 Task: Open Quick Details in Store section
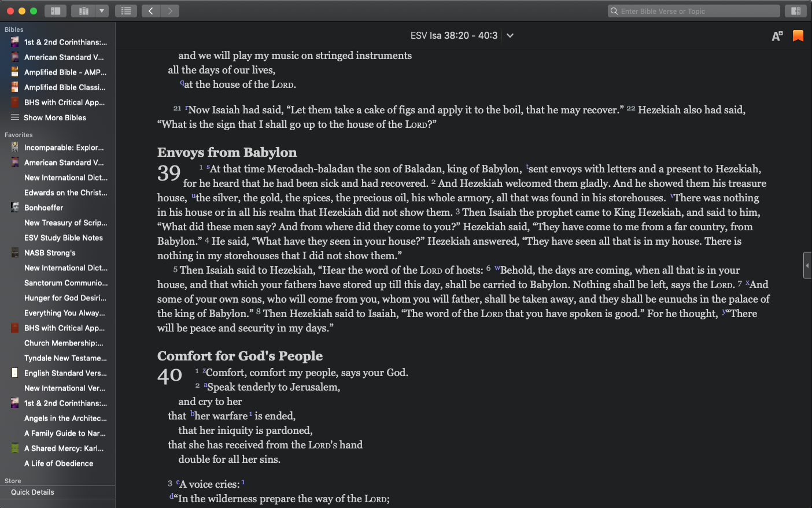(x=32, y=492)
